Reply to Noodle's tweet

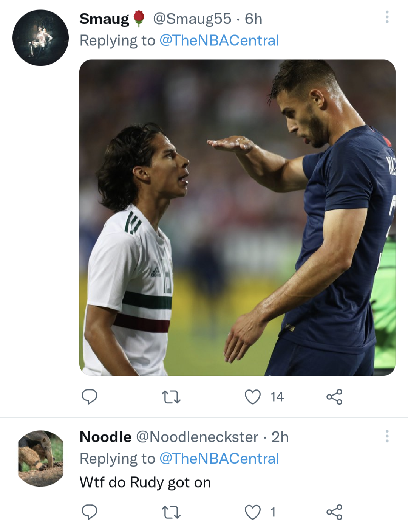coord(90,512)
